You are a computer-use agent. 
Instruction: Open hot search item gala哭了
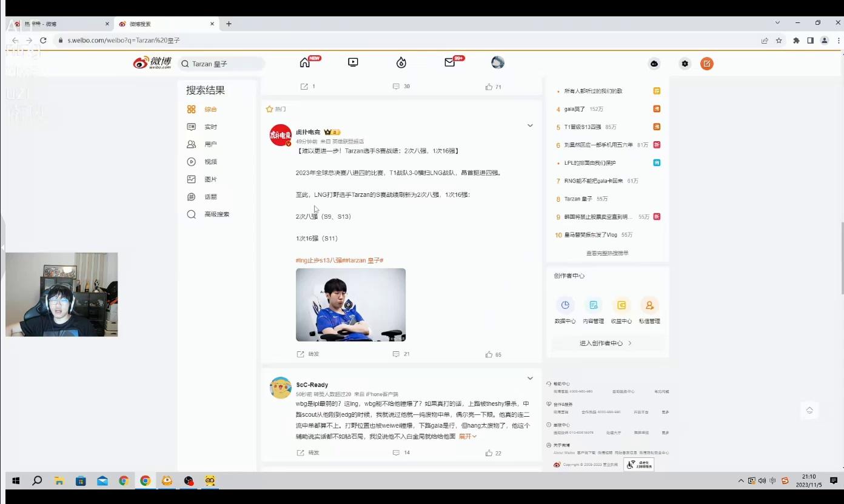[x=575, y=109]
